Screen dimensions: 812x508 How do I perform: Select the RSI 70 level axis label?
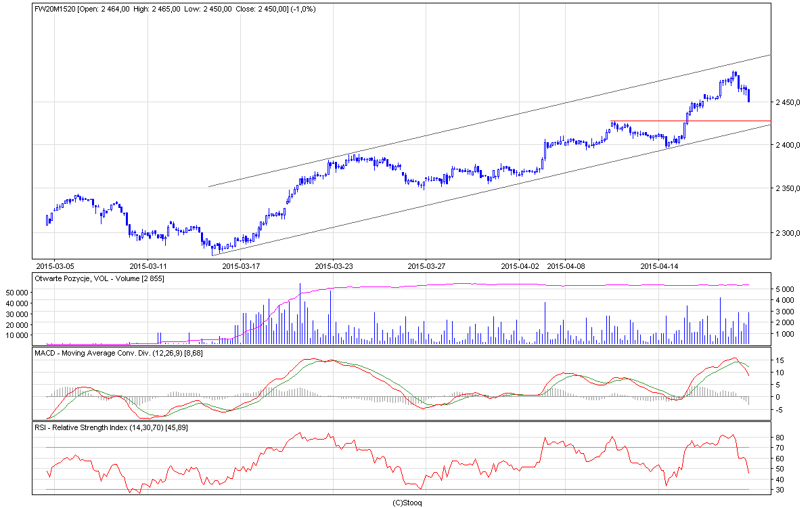coord(780,448)
